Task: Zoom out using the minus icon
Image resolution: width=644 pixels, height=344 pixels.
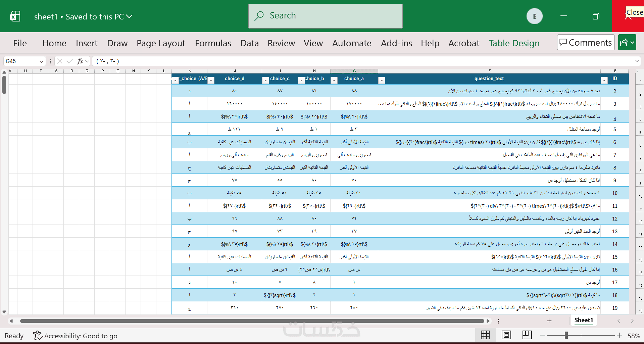Action: (x=542, y=335)
